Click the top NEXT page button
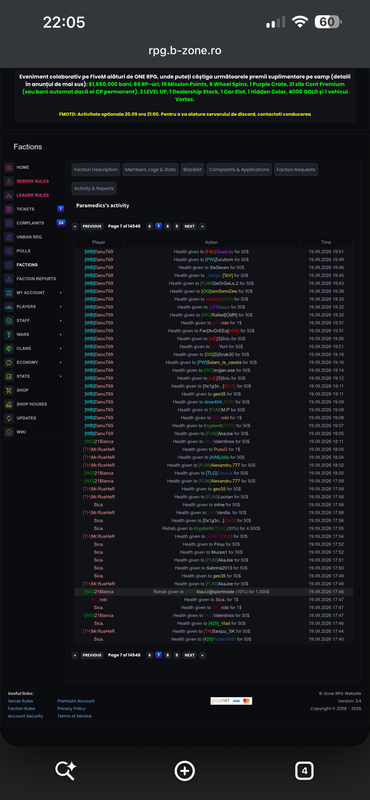Image resolution: width=370 pixels, height=800 pixels. [189, 226]
